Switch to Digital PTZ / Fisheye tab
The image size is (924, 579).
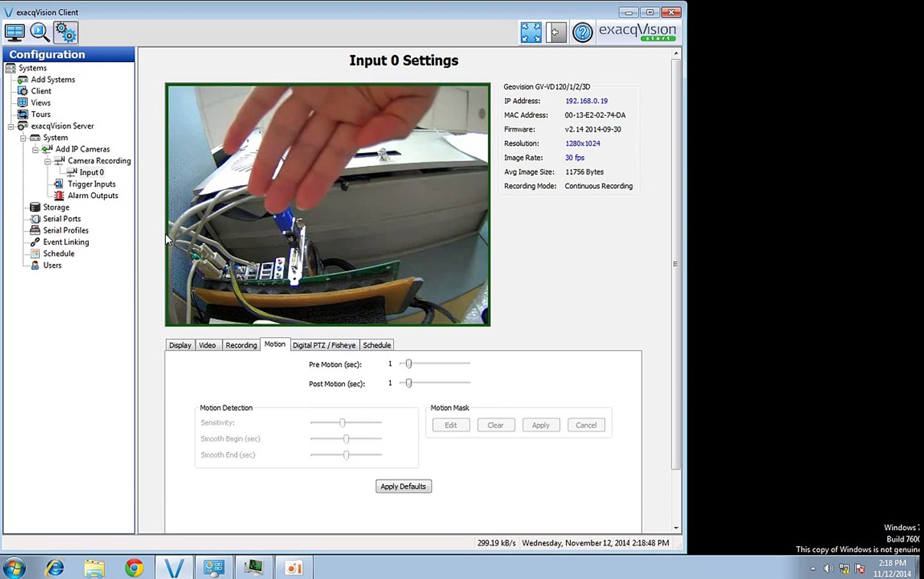pyautogui.click(x=324, y=345)
